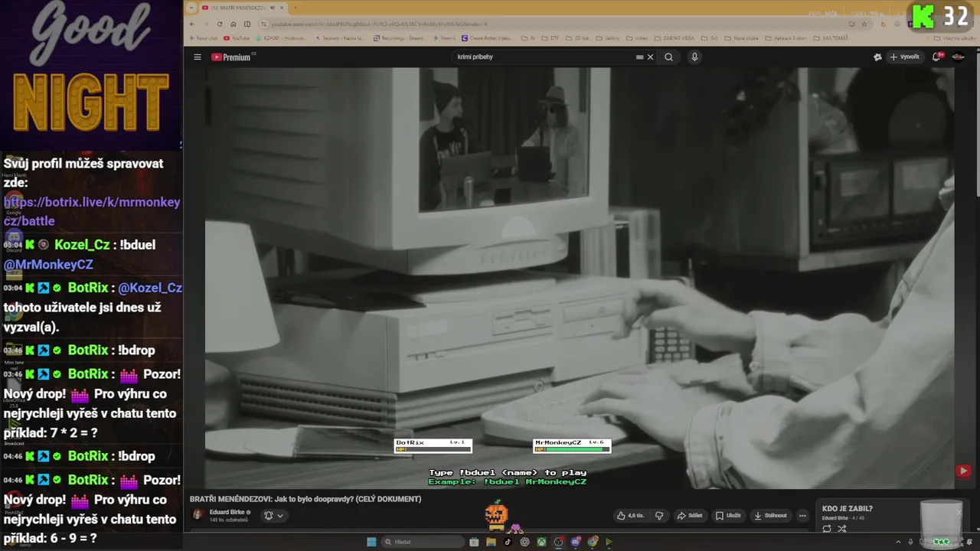
Task: Open the Create Better Video bookmark
Action: point(488,38)
